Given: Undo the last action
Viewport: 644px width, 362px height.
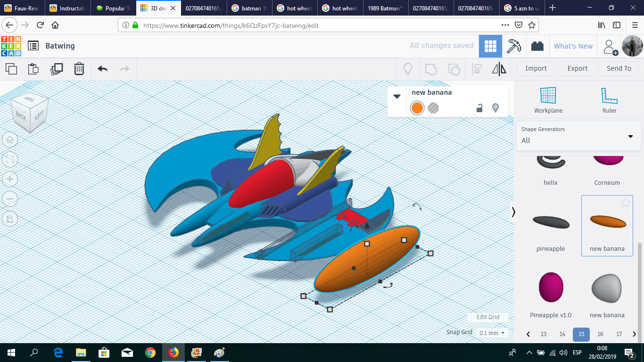Looking at the screenshot, I should (102, 69).
